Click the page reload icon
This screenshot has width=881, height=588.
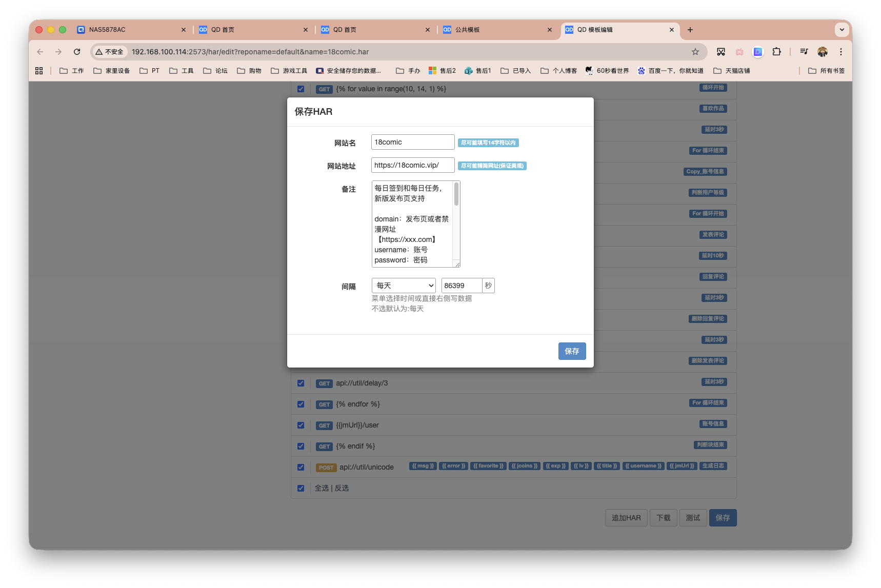coord(77,51)
